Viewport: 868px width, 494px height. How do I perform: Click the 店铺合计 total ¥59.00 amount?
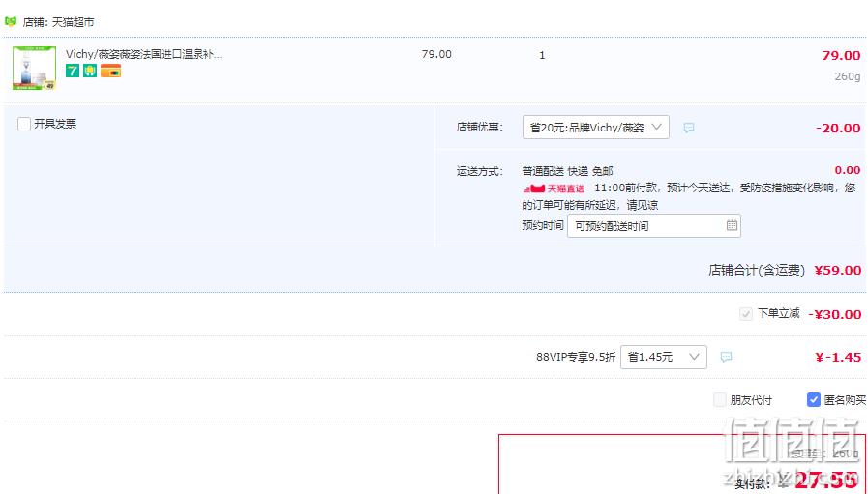click(x=838, y=270)
